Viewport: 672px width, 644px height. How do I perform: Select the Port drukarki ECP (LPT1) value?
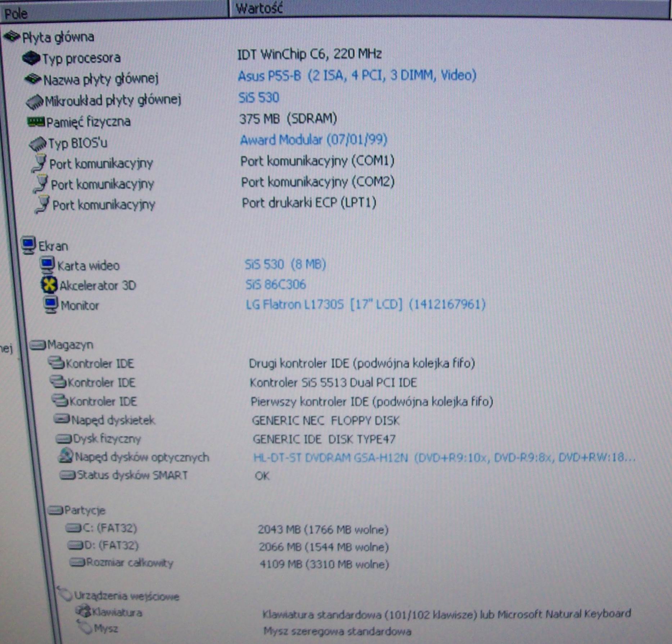click(309, 203)
